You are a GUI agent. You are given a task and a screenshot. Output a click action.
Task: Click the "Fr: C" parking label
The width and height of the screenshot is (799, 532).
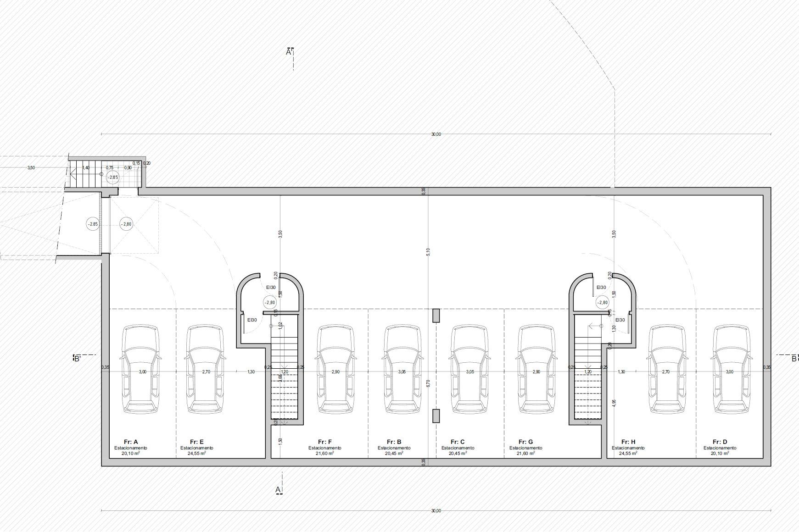coord(458,442)
